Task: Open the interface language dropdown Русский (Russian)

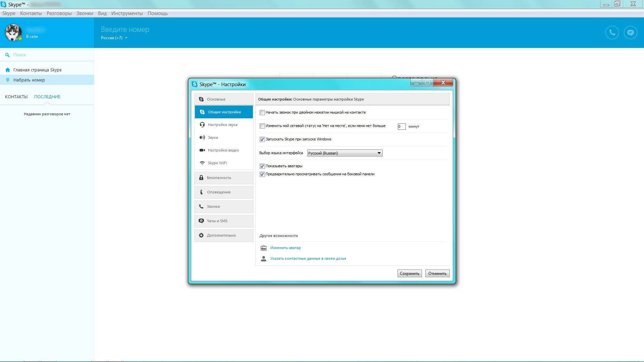Action: tap(345, 153)
